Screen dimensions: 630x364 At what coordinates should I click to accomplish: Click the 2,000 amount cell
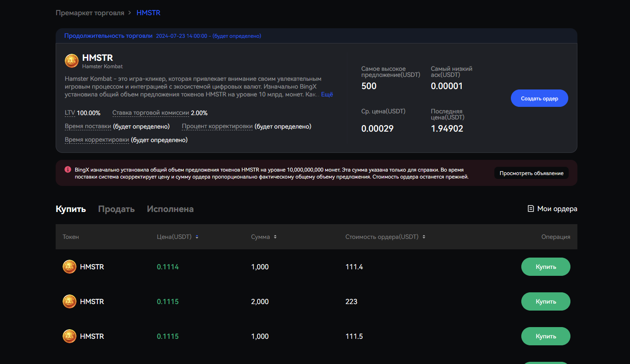point(260,301)
